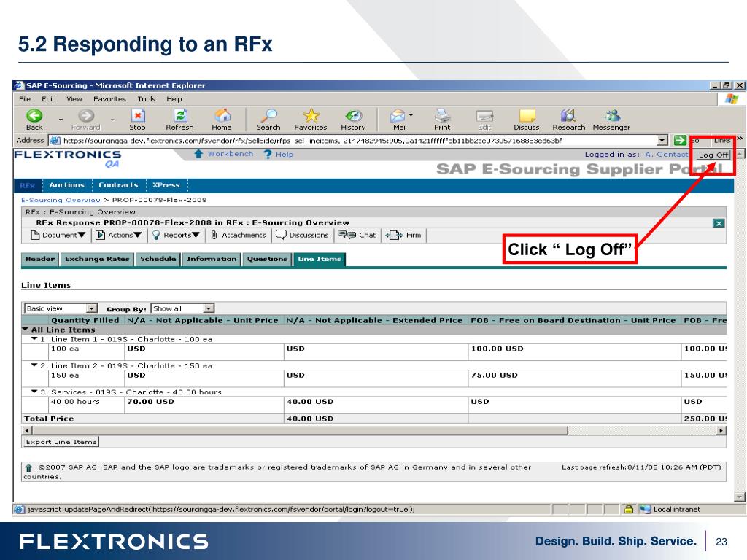This screenshot has width=747, height=560.
Task: Open the Favorites menu
Action: 109,99
